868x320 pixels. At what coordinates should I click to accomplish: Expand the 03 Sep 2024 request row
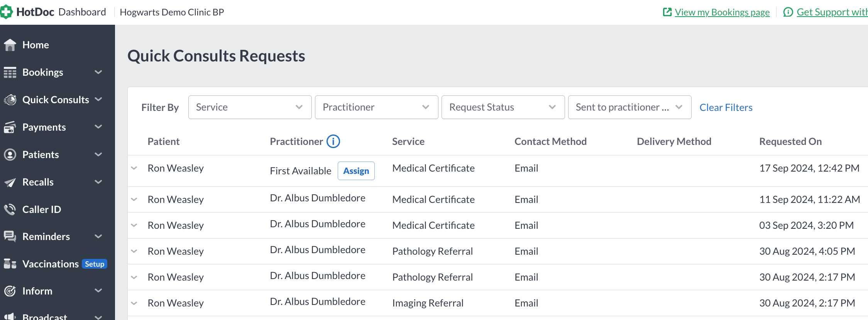[134, 225]
